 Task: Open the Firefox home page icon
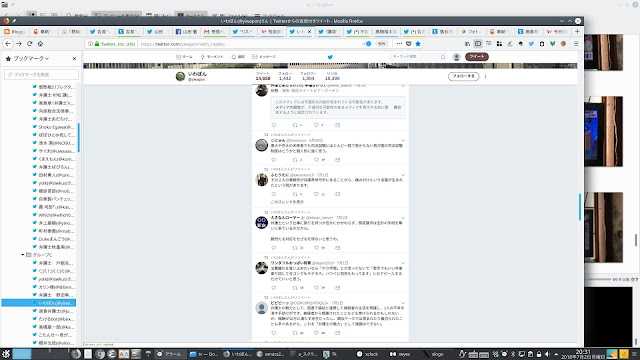(x=40, y=44)
